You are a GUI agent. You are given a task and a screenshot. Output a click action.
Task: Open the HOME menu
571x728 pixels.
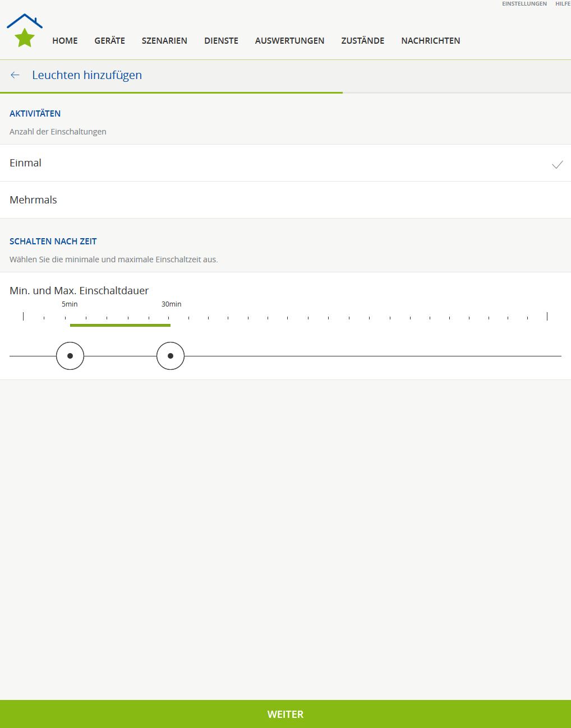pos(65,41)
